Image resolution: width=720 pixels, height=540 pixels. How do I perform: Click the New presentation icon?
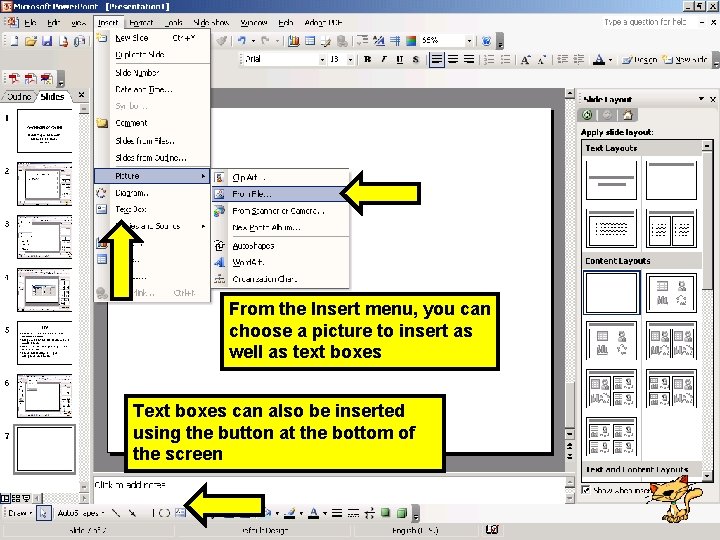tap(14, 41)
